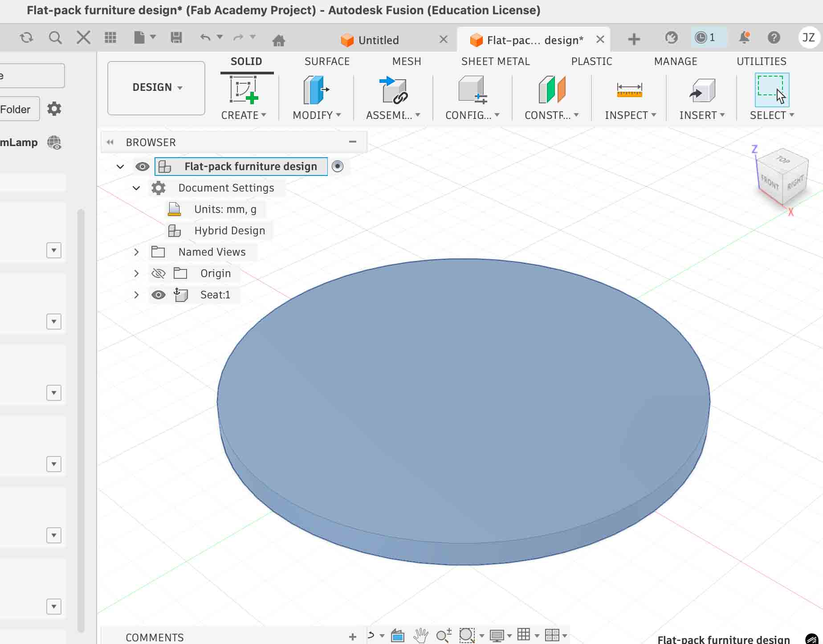Screen dimensions: 823x644
Task: Click the search magnifier icon in top bar
Action: point(55,37)
